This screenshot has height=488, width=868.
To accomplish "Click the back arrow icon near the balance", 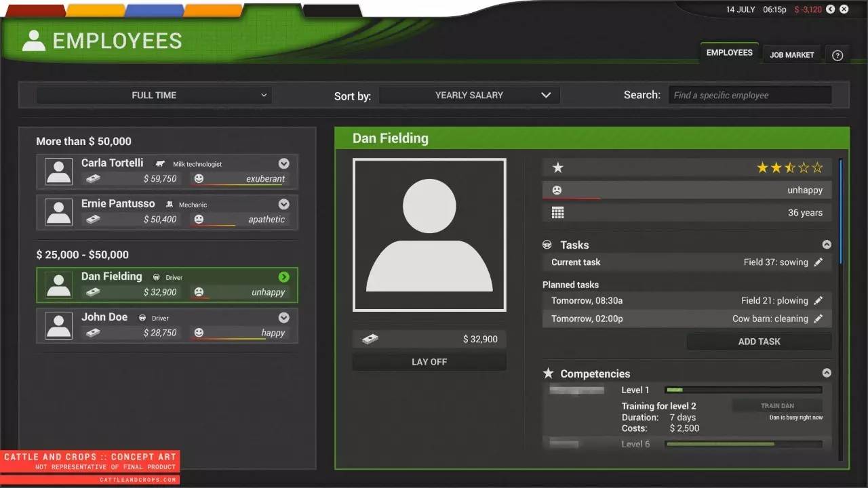I will tap(831, 9).
